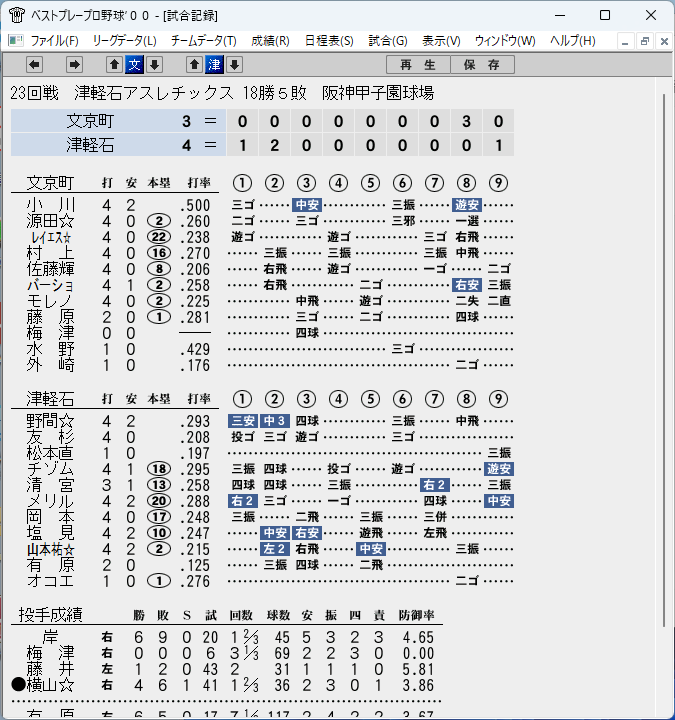Click the document icon in menu bar
Image resolution: width=675 pixels, height=720 pixels.
[15, 40]
